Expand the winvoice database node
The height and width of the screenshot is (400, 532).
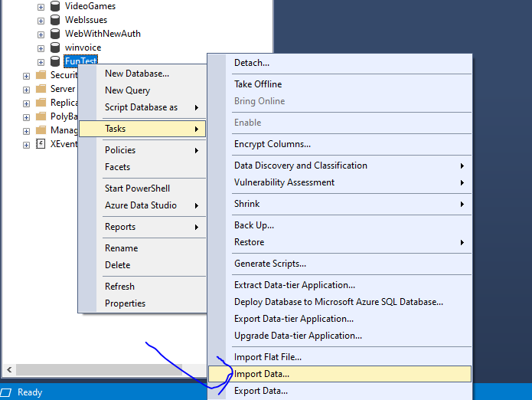(x=41, y=48)
